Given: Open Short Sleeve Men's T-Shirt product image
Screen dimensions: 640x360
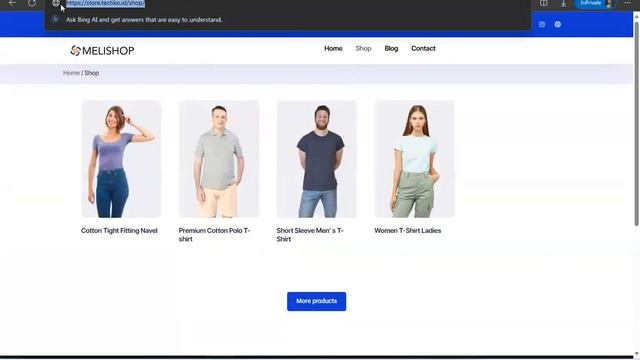Looking at the screenshot, I should point(317,159).
